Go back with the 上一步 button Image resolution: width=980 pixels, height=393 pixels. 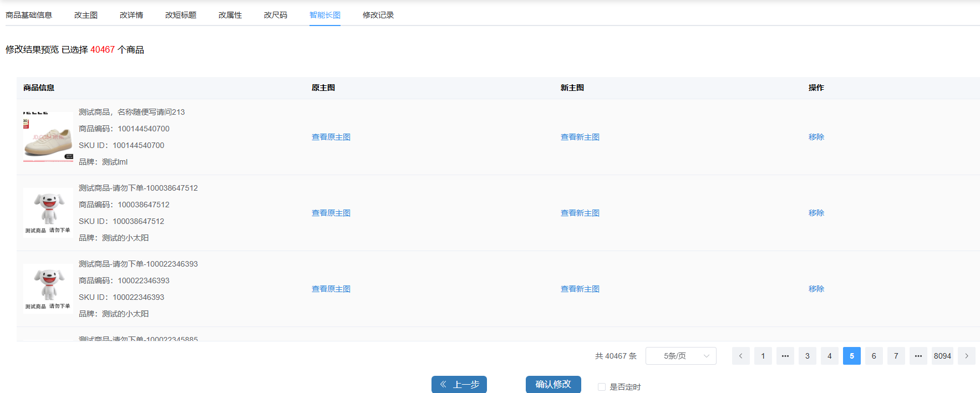point(459,384)
